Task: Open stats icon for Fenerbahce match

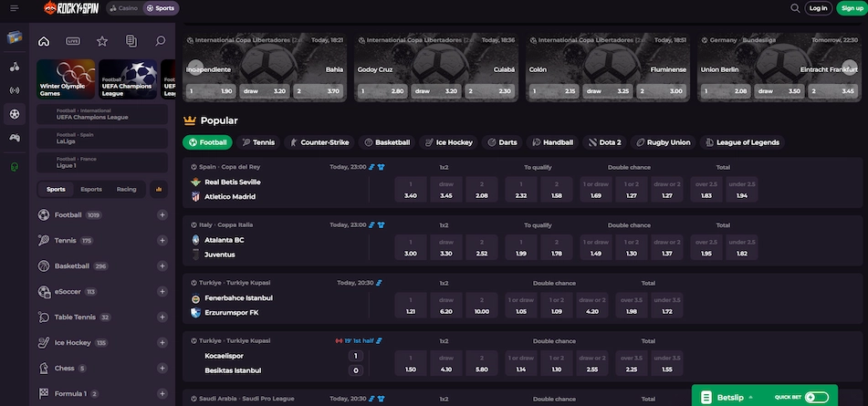Action: 379,283
